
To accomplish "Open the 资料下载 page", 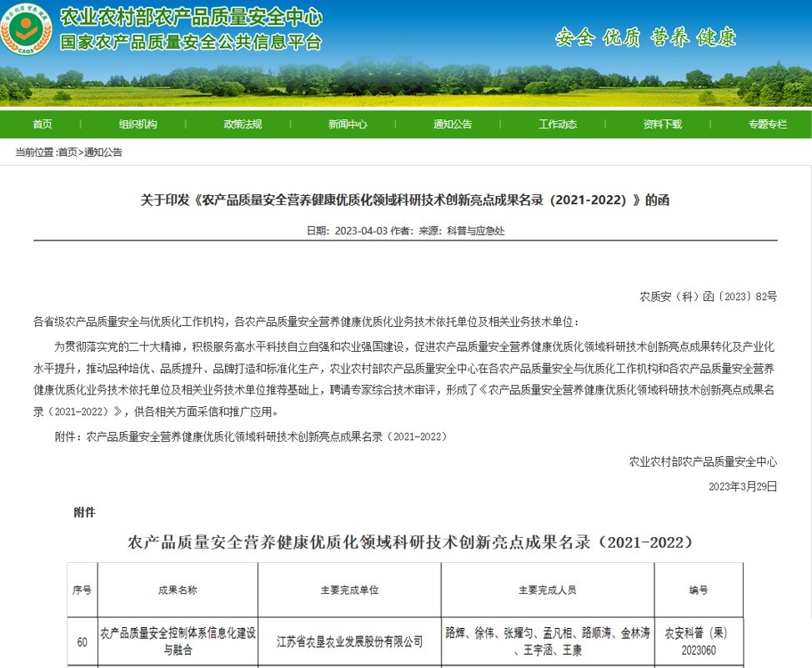I will coord(663,124).
